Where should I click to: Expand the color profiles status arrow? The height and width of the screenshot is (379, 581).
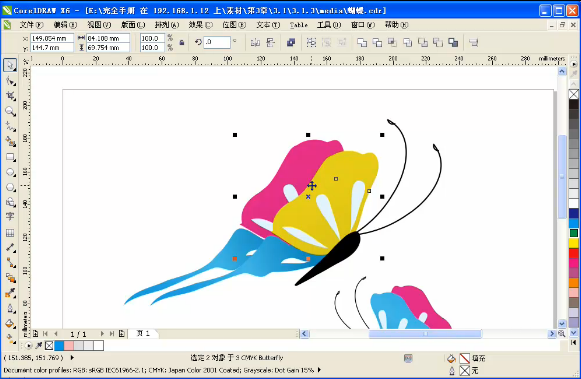tap(319, 370)
